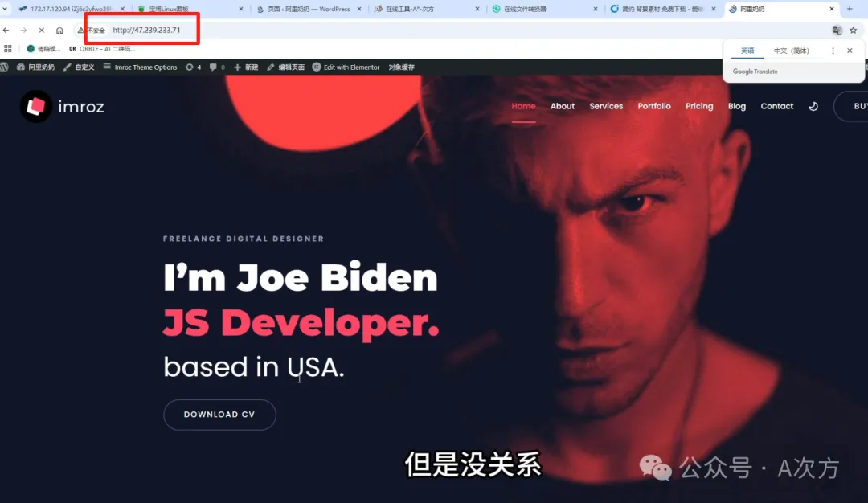
Task: Open the Contact nav link
Action: 776,106
